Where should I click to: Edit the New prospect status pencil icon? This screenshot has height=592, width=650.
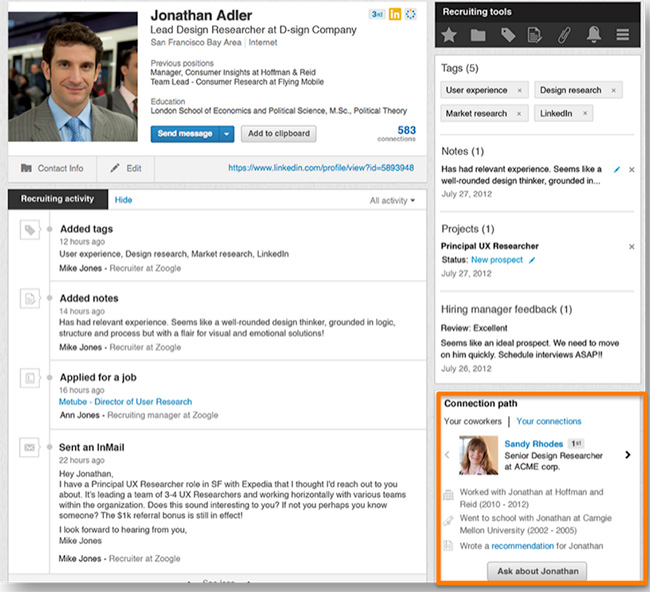533,260
